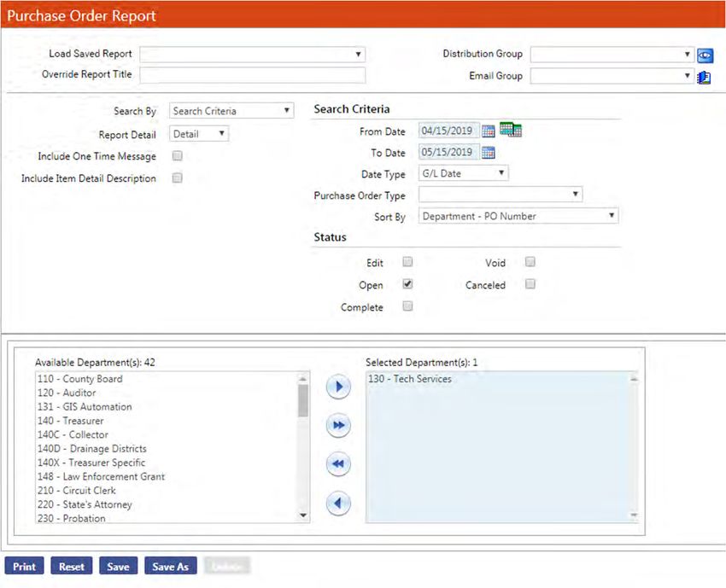Select 140 - Treasurer
726x588 pixels.
tap(70, 421)
